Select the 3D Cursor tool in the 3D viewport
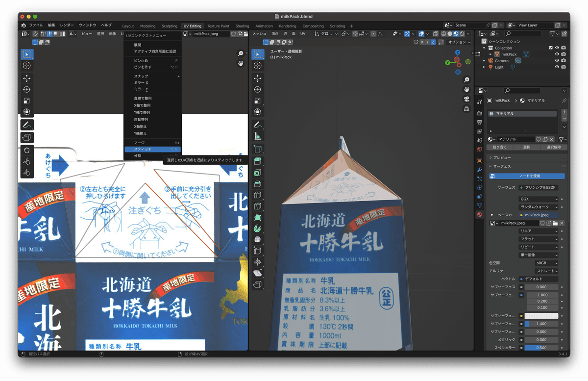The width and height of the screenshot is (588, 381). coord(258,65)
